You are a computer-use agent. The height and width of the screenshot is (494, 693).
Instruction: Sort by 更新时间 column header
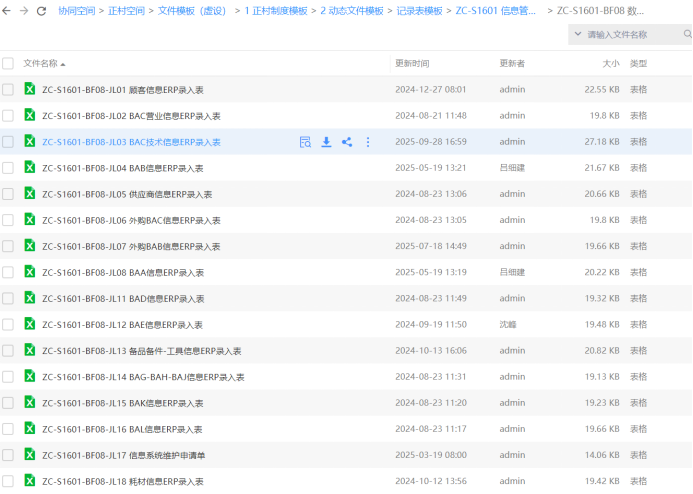(412, 63)
